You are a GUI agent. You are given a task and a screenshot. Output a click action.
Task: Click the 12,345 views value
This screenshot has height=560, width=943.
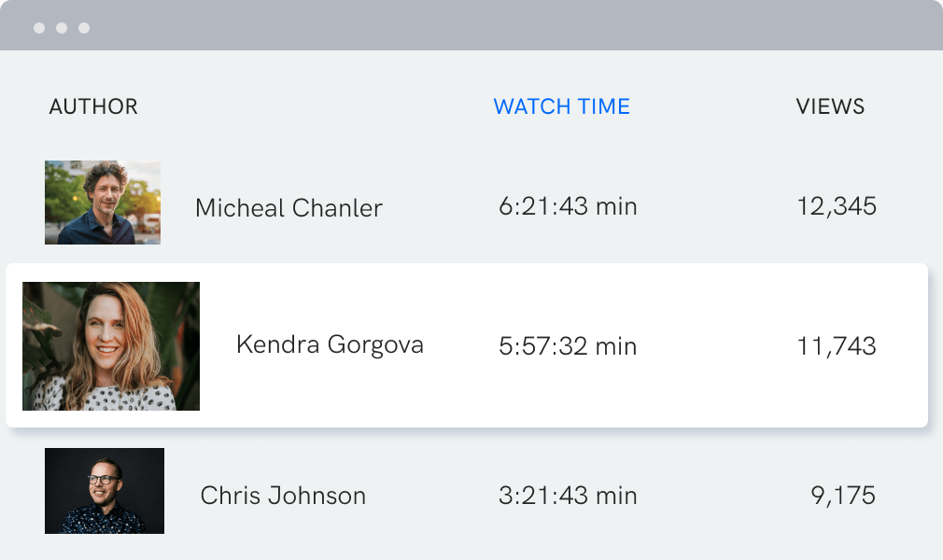pyautogui.click(x=837, y=206)
